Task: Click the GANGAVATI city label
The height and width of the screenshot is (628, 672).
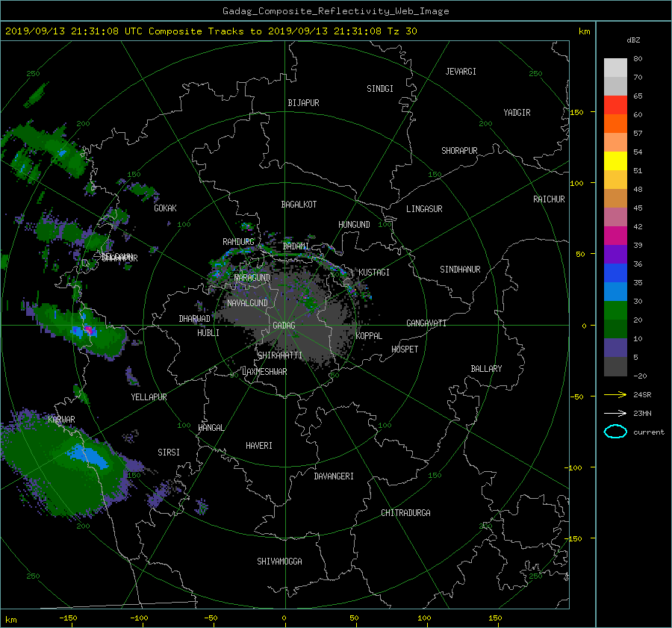Action: pyautogui.click(x=426, y=323)
